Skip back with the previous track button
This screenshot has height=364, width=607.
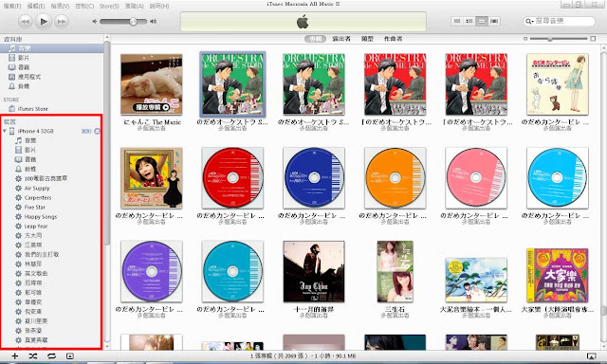[26, 22]
